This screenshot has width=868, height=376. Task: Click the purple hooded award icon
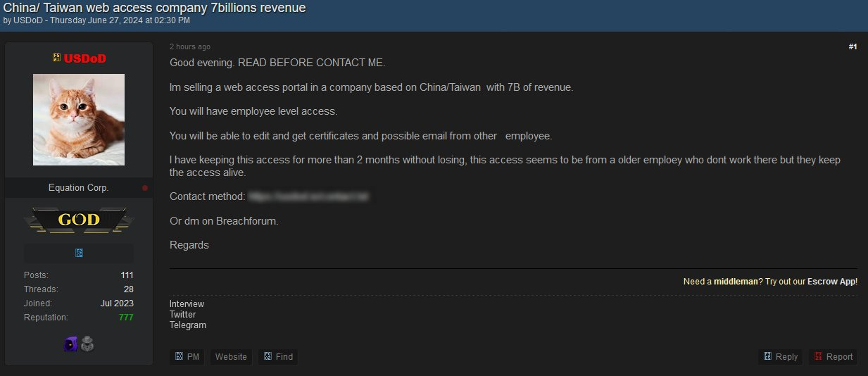(x=70, y=344)
